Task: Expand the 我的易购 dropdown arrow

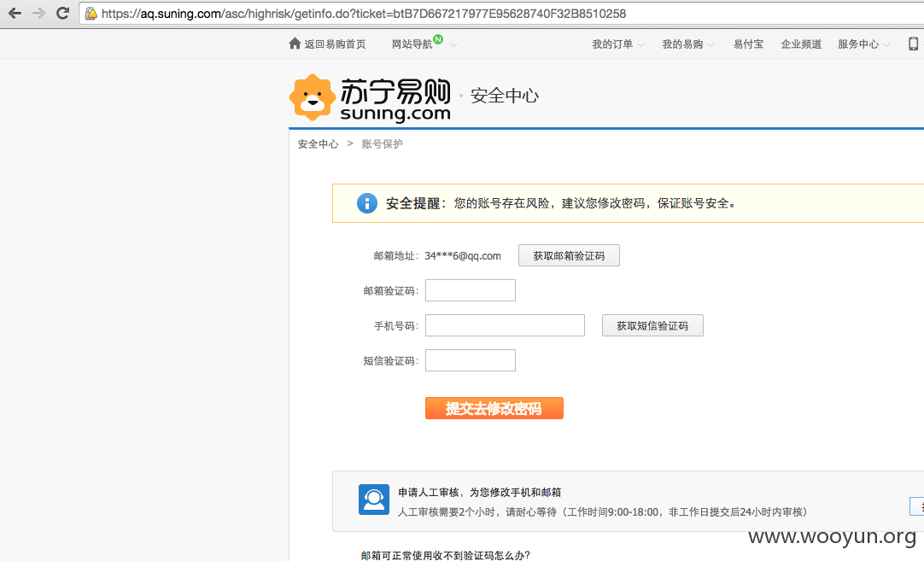Action: pyautogui.click(x=711, y=44)
